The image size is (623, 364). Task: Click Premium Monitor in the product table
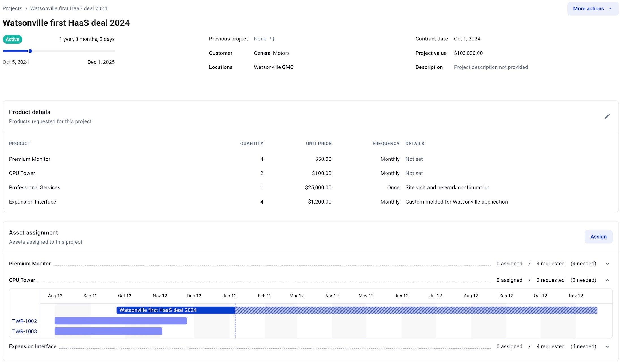pyautogui.click(x=30, y=159)
